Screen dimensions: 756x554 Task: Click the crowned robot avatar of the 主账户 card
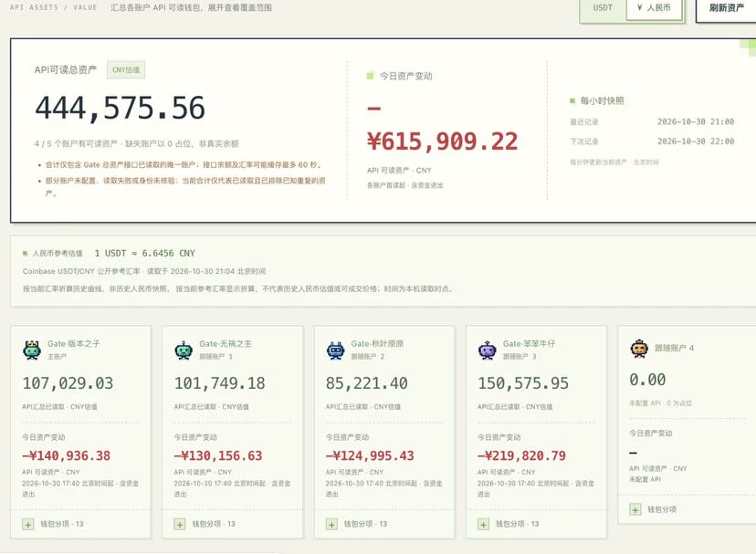click(x=32, y=350)
